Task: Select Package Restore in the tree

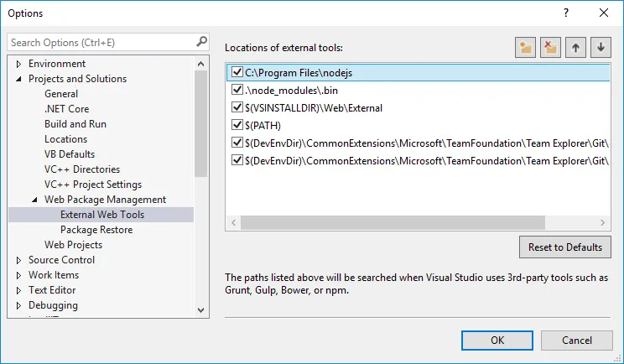Action: click(x=96, y=230)
